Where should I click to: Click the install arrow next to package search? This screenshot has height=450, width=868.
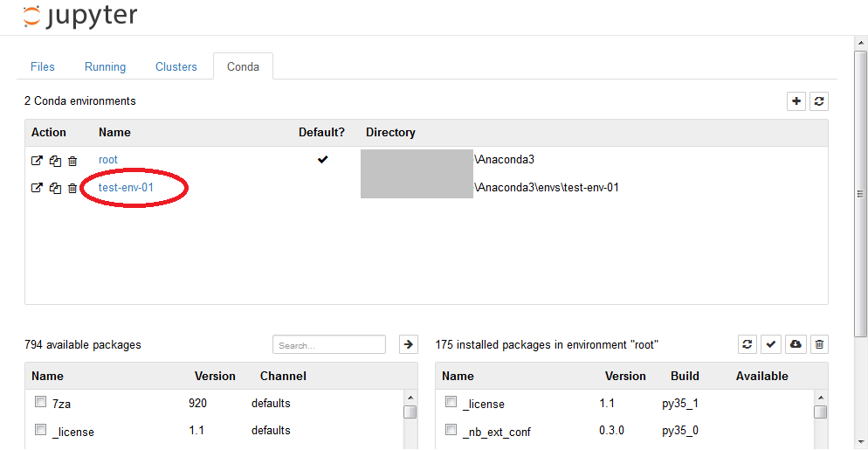[408, 344]
